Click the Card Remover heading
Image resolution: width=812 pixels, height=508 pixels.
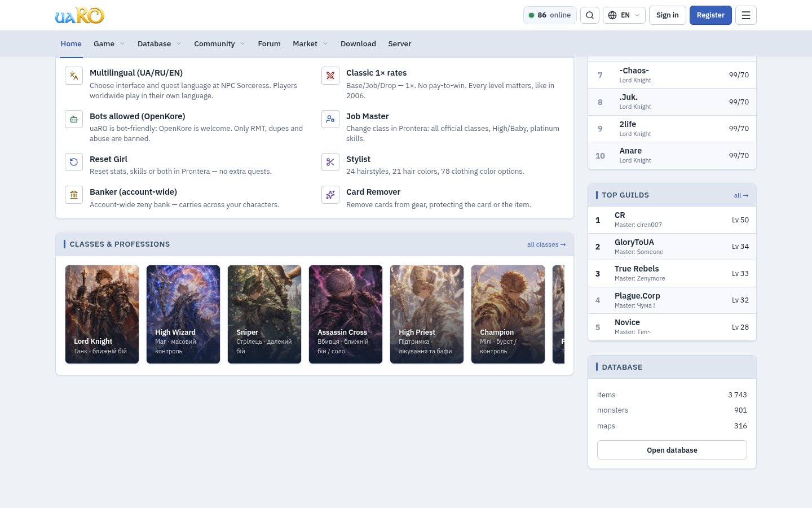click(373, 192)
